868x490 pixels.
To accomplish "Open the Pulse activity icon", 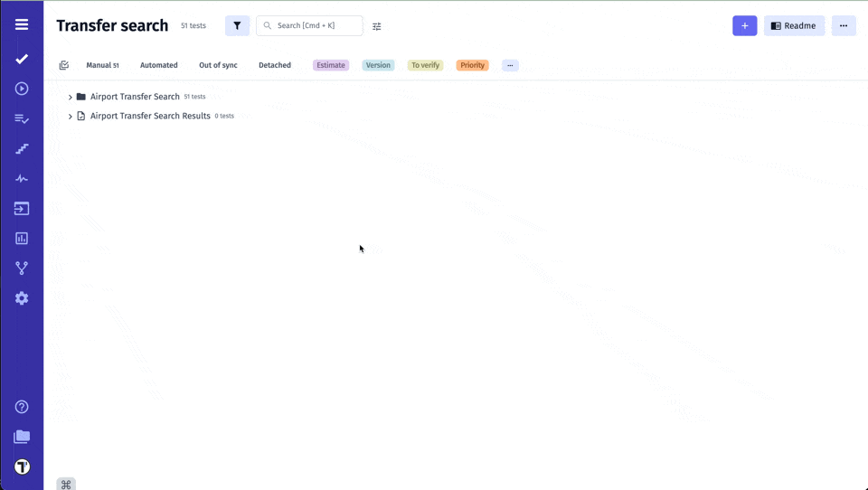I will coord(22,179).
